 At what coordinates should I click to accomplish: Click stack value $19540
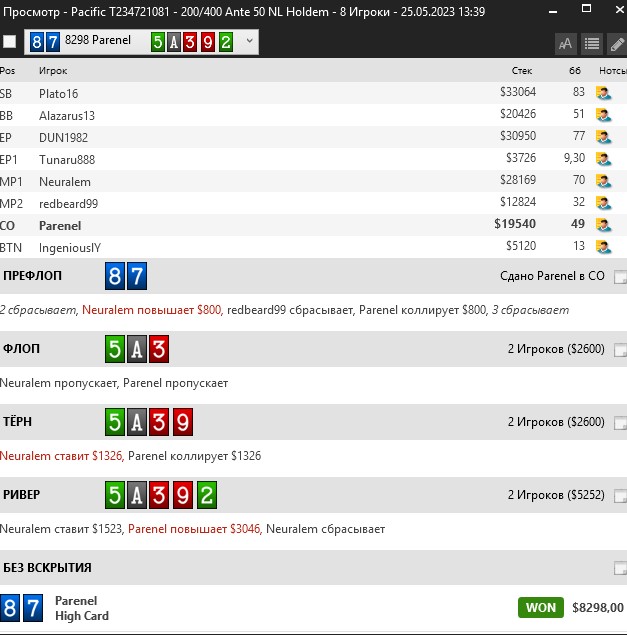click(515, 224)
